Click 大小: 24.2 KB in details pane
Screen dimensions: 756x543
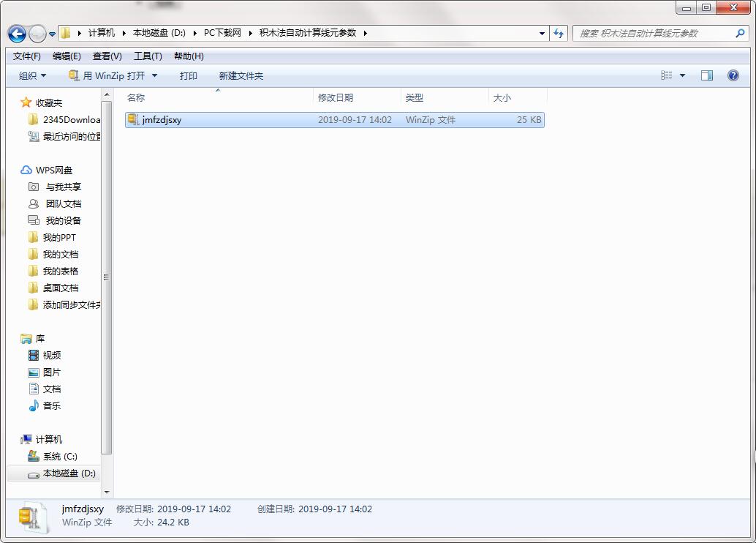click(161, 523)
